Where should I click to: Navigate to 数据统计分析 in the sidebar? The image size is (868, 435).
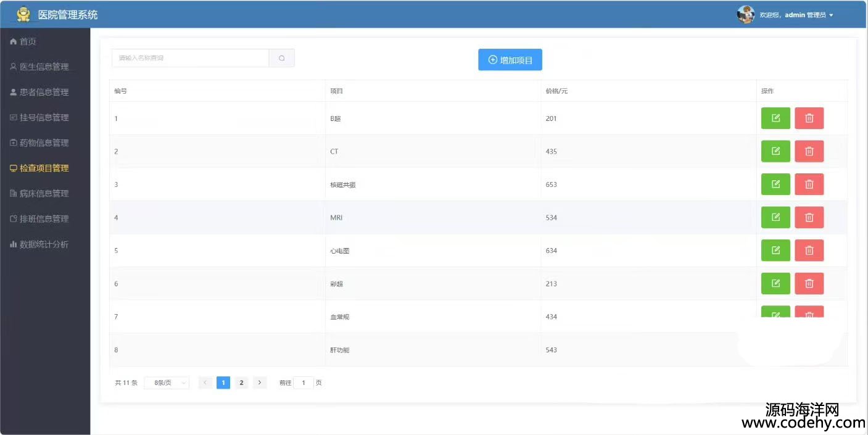tap(44, 244)
